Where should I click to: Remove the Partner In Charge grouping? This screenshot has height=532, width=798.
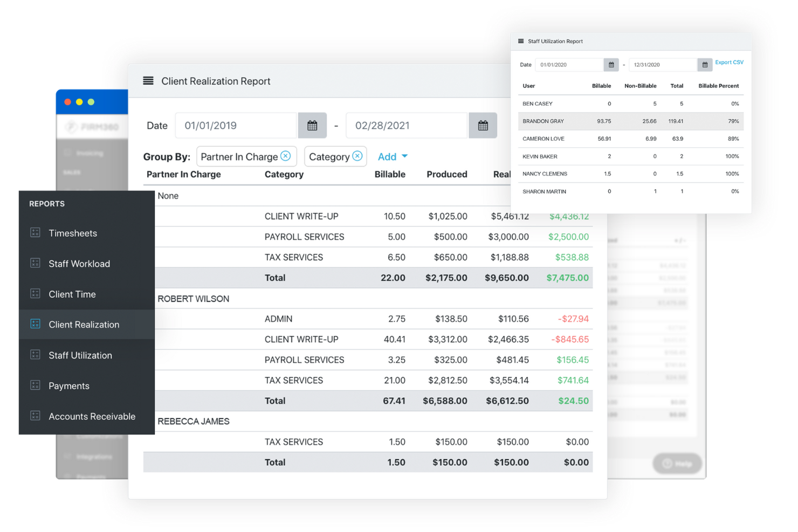tap(285, 156)
